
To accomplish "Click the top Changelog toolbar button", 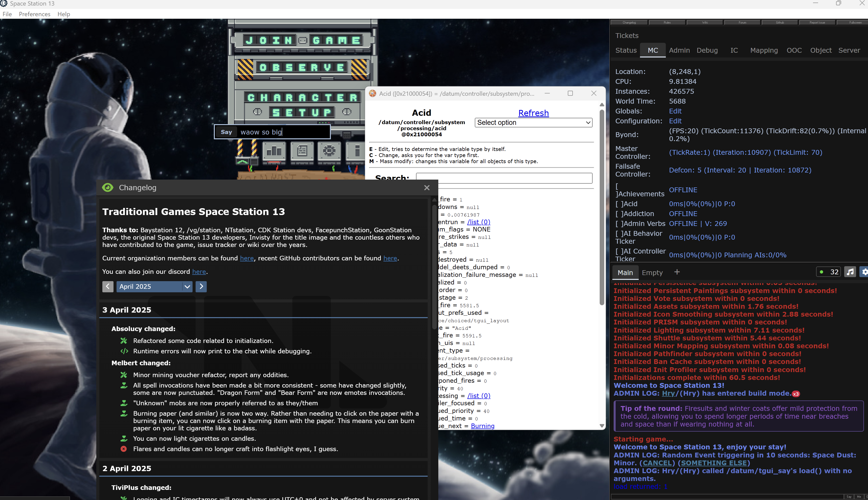I will pyautogui.click(x=629, y=23).
